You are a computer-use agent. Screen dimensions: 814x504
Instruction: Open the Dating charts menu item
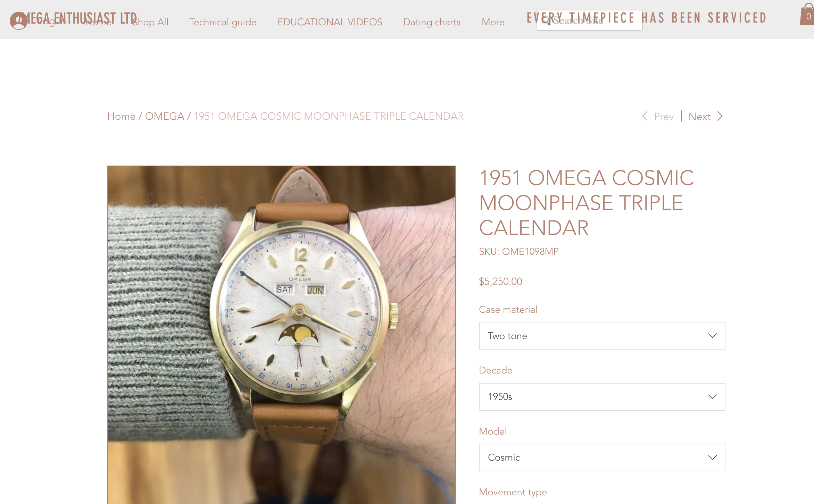pos(432,22)
